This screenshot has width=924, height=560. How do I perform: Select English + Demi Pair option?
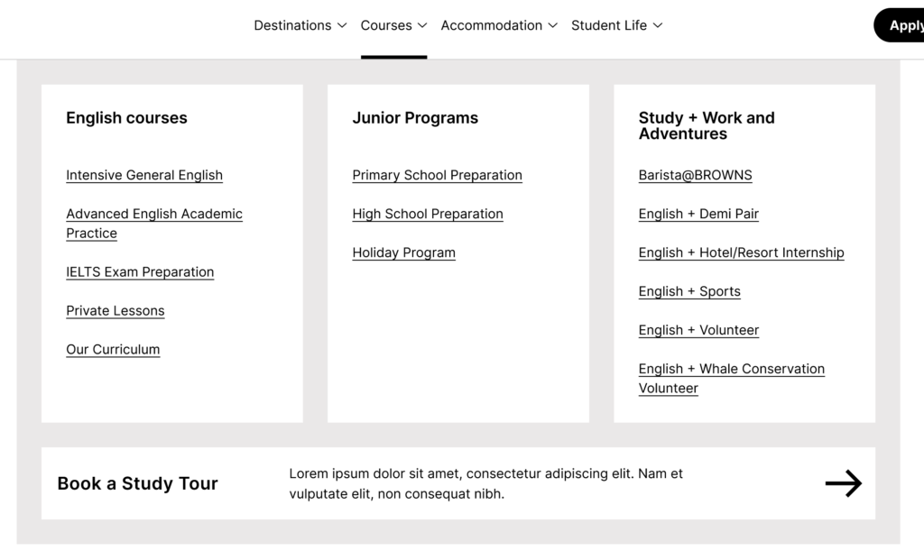tap(698, 214)
